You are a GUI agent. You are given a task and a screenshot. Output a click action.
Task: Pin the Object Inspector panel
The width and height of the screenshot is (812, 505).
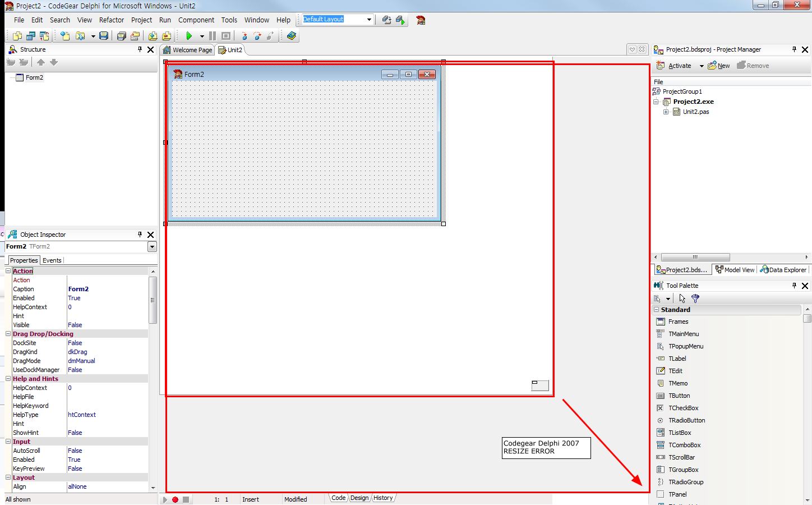click(x=140, y=235)
